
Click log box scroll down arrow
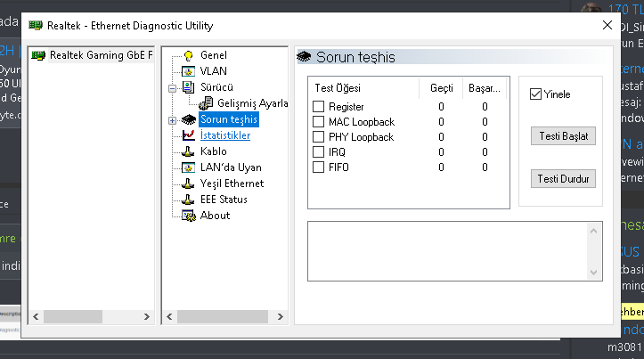pos(593,272)
